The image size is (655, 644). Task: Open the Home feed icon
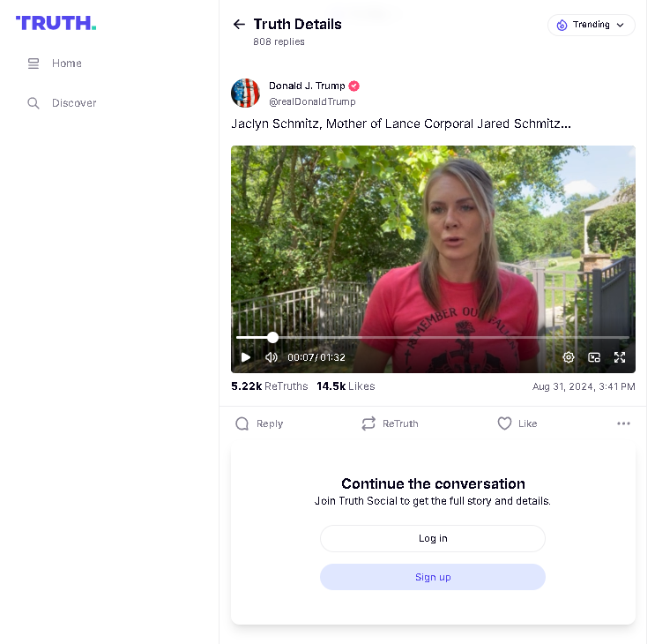(33, 64)
